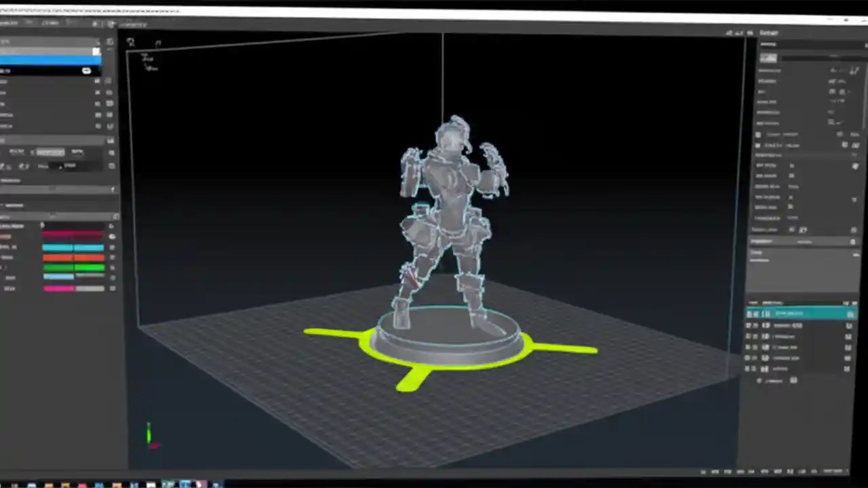Open the Export settings panel on the right
This screenshot has height=488, width=868.
coord(770,33)
